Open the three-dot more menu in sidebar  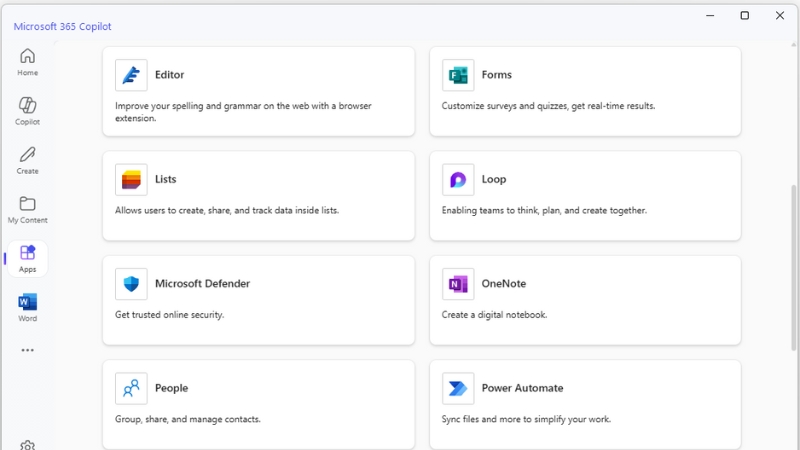28,350
